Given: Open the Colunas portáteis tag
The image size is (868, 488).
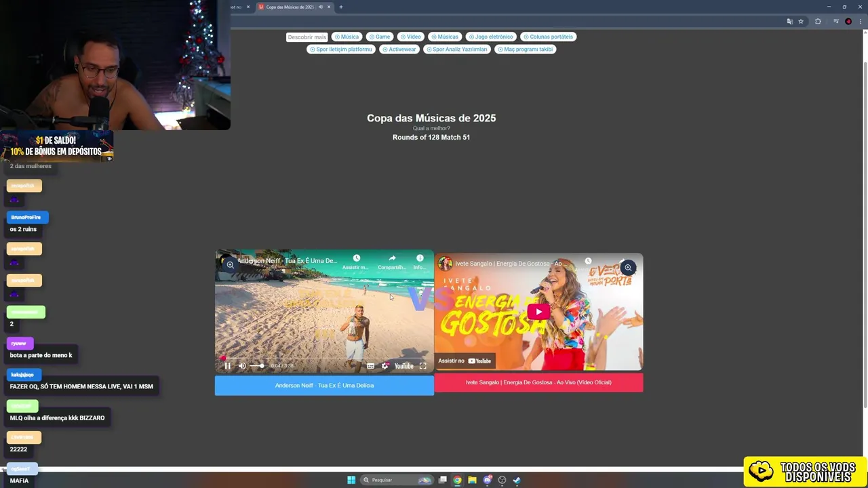Looking at the screenshot, I should coord(548,37).
